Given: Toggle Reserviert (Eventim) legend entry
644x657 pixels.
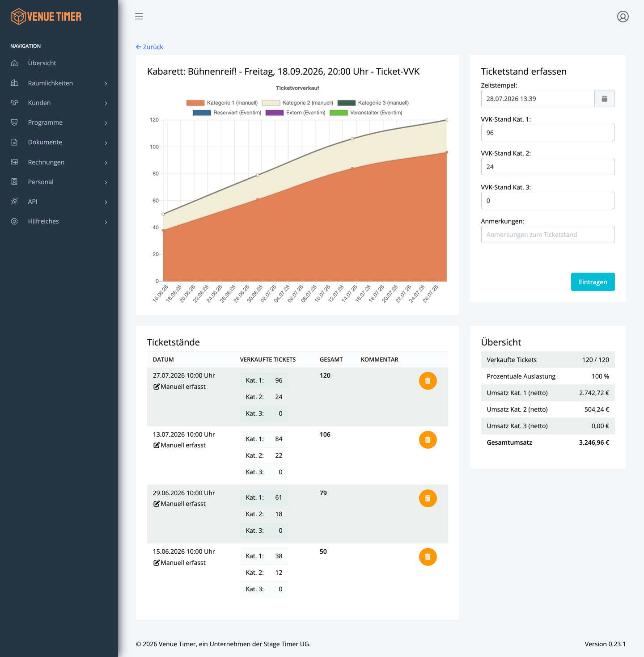Looking at the screenshot, I should click(x=227, y=113).
